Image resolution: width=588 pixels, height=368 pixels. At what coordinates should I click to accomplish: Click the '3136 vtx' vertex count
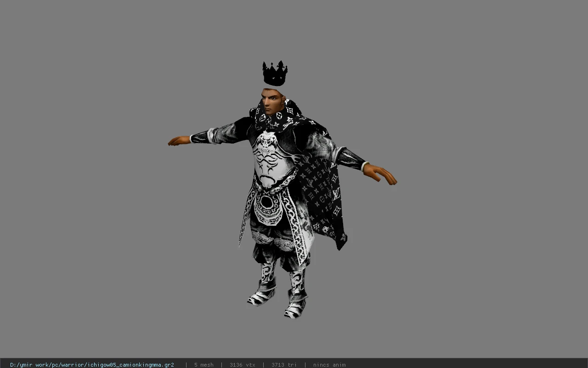(x=242, y=365)
